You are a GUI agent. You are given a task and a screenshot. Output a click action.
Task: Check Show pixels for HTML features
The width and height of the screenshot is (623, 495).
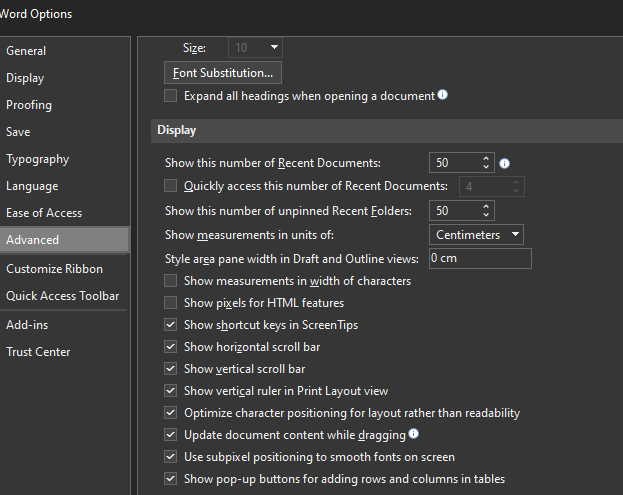(x=170, y=302)
